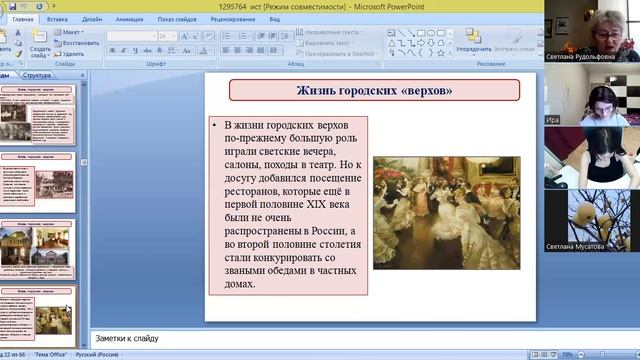Toggle italic К formatting

(x=124, y=51)
